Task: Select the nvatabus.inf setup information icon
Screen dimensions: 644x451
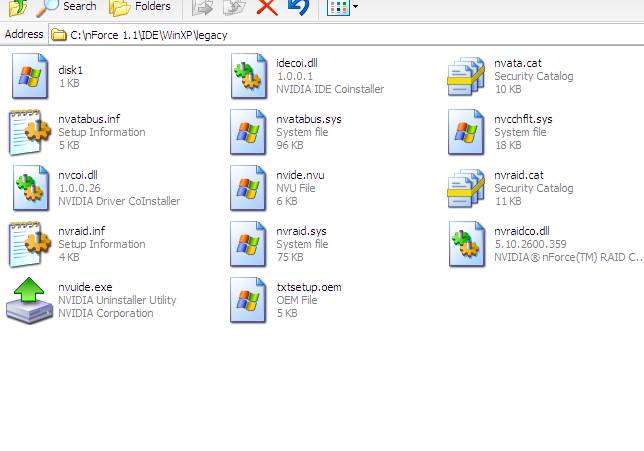Action: [x=30, y=132]
